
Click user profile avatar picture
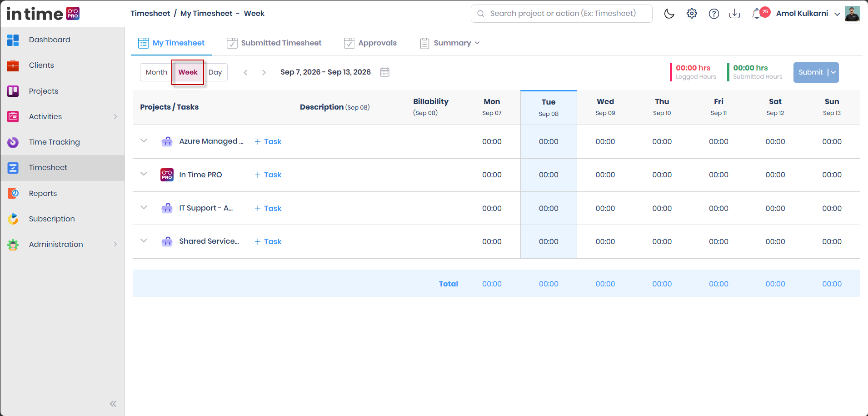(x=852, y=14)
